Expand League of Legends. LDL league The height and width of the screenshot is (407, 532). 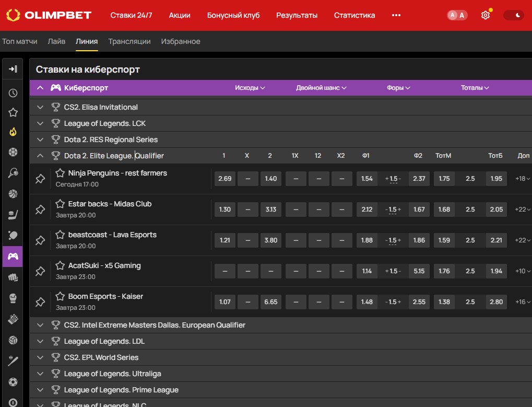click(x=40, y=341)
